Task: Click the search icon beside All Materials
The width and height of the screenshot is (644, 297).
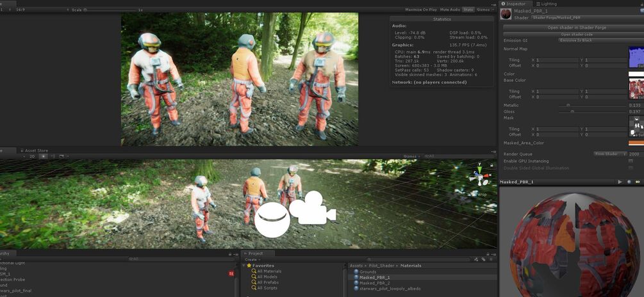Action: pos(254,271)
